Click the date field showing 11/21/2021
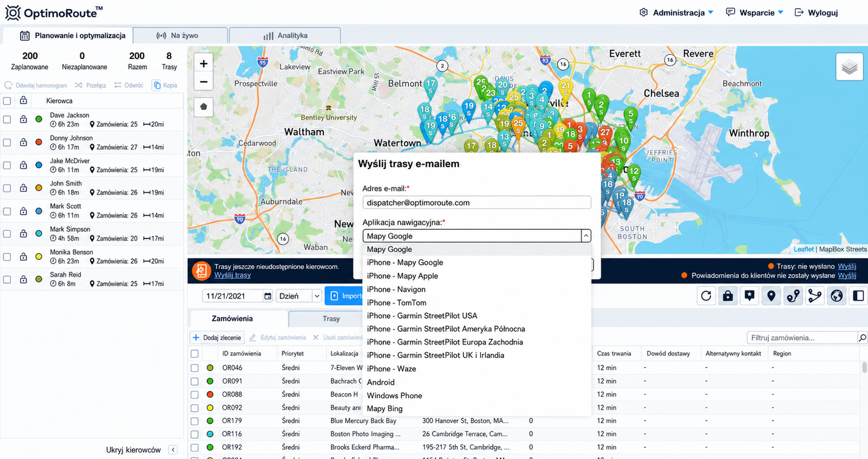 pos(233,296)
